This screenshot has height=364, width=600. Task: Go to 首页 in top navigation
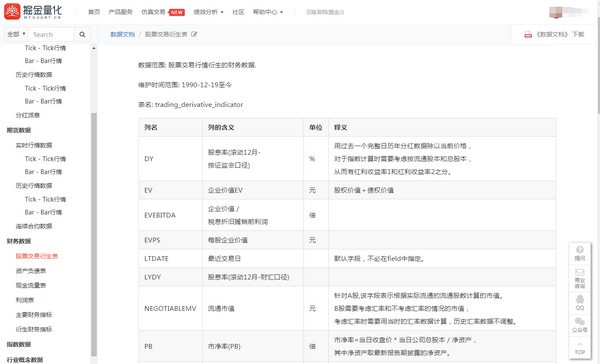94,12
